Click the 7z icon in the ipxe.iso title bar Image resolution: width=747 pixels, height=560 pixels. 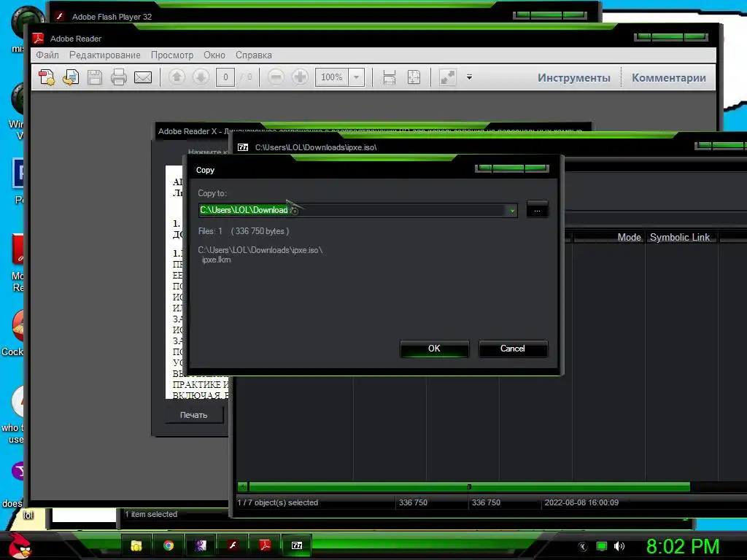(x=243, y=147)
